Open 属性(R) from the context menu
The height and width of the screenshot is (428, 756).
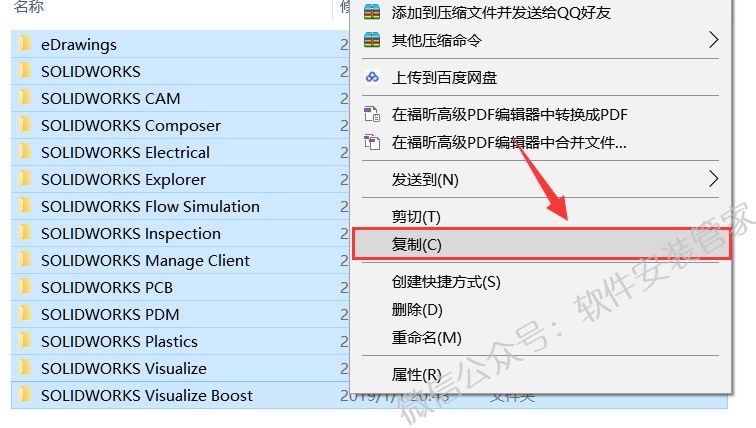tap(417, 374)
